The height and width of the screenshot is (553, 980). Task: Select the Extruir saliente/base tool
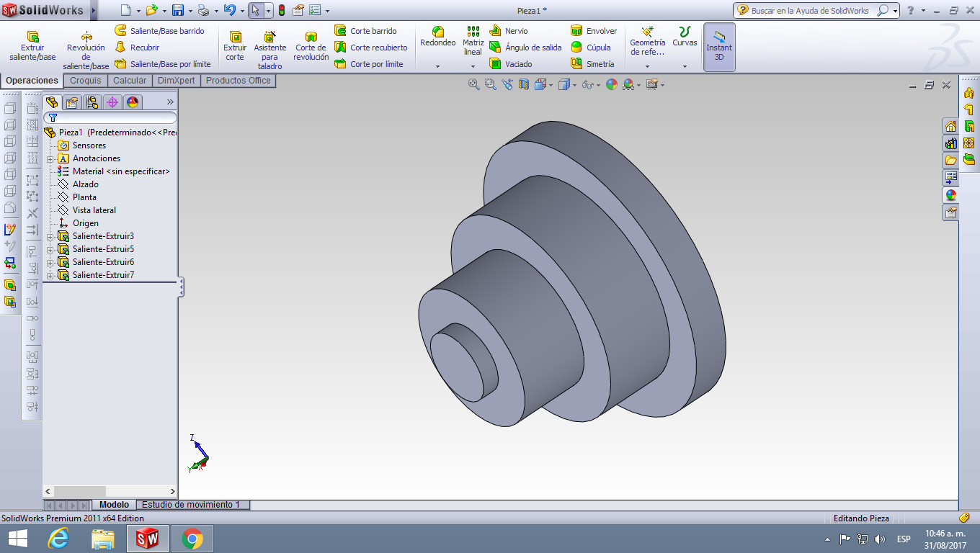coord(31,46)
